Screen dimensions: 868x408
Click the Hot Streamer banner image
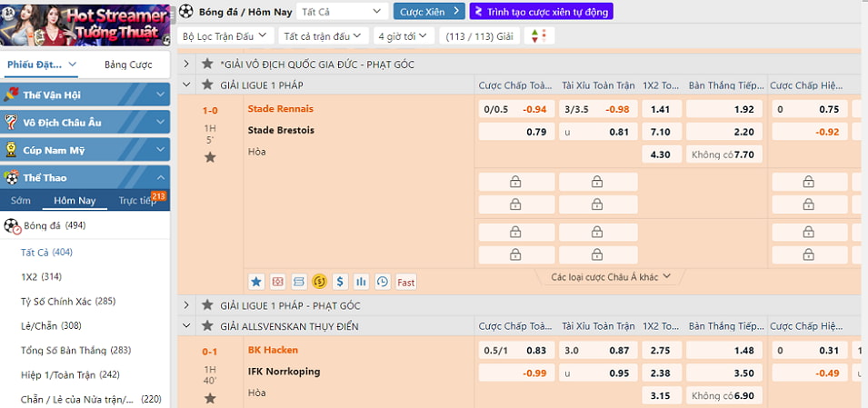(x=85, y=24)
